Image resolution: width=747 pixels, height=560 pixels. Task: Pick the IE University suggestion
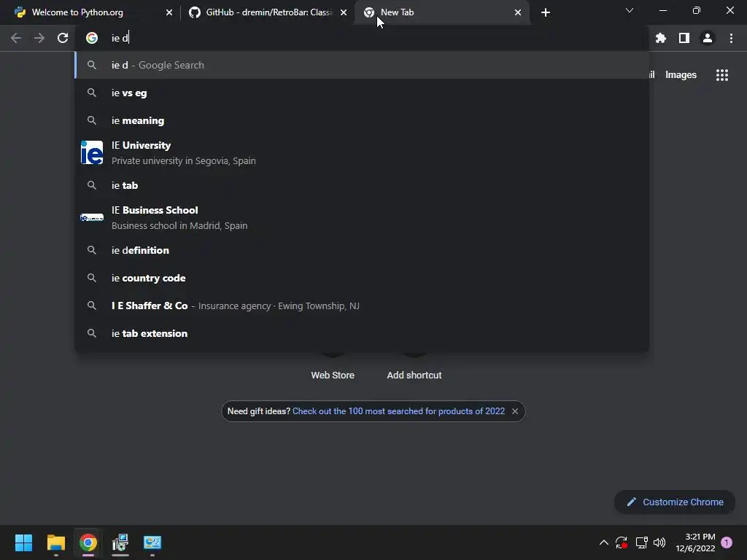[362, 153]
